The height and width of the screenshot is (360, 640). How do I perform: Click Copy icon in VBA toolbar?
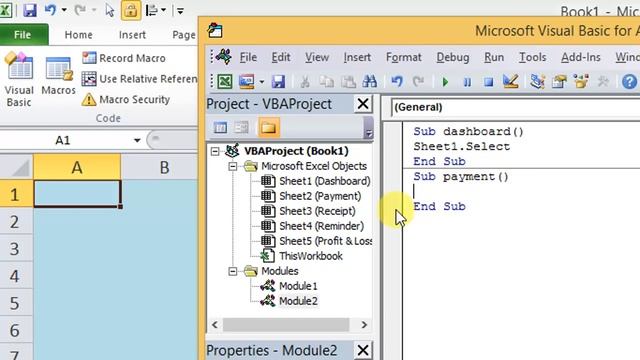pyautogui.click(x=326, y=82)
